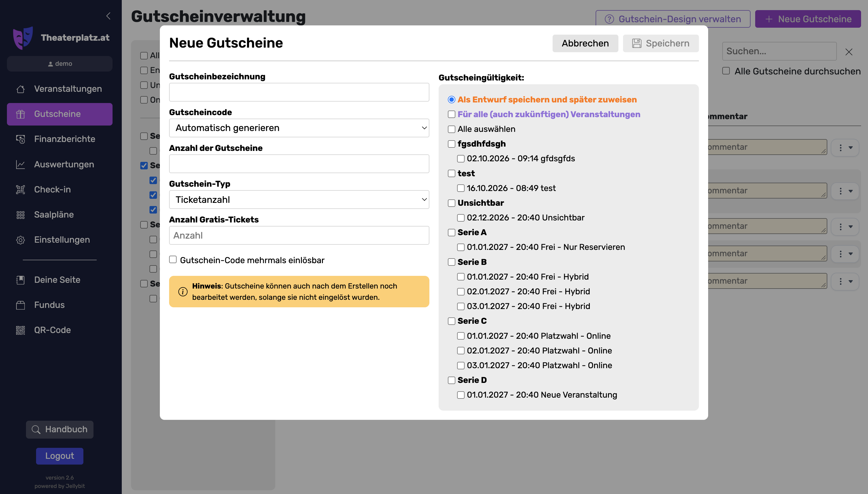
Task: Click the plus icon on Neue Gutscheine
Action: click(769, 19)
